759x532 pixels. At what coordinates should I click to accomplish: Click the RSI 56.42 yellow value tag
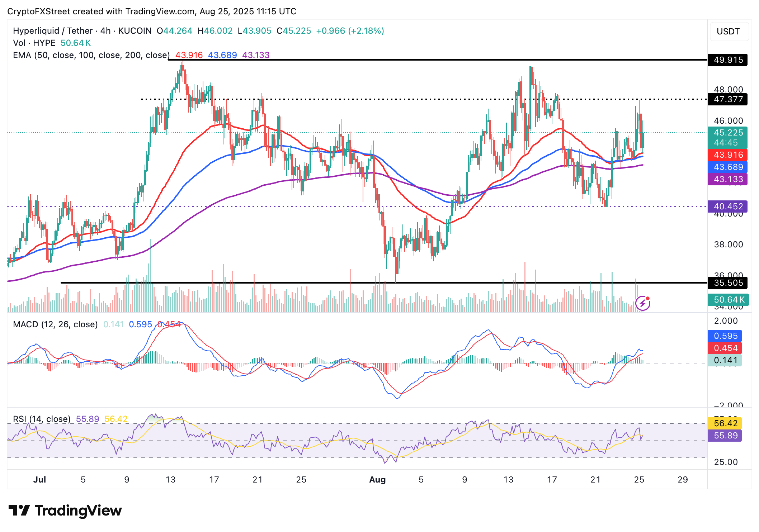pos(725,423)
